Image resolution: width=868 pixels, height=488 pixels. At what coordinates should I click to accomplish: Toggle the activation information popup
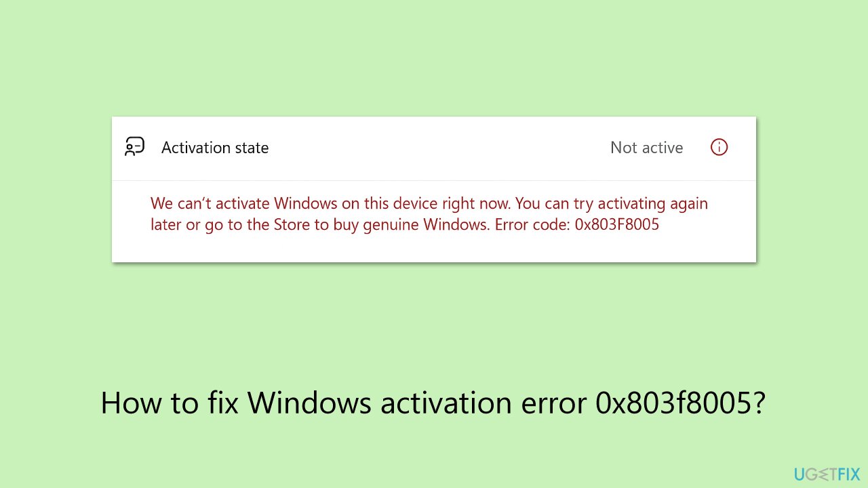pos(719,147)
